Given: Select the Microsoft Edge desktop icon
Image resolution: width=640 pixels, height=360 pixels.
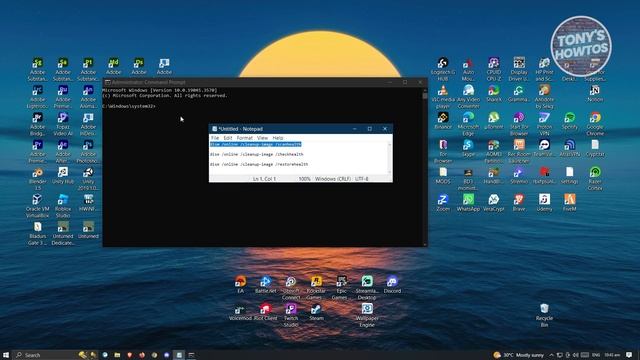Looking at the screenshot, I should (x=468, y=124).
